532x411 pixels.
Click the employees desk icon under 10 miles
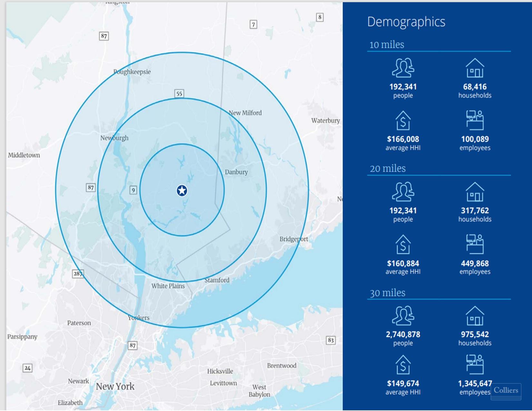click(x=475, y=120)
